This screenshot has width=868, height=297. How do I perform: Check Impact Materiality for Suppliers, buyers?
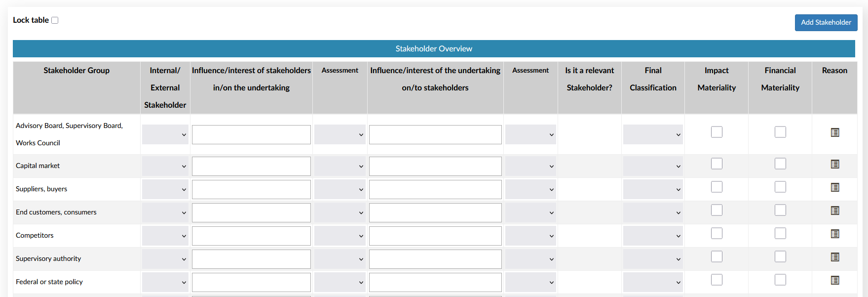[717, 187]
